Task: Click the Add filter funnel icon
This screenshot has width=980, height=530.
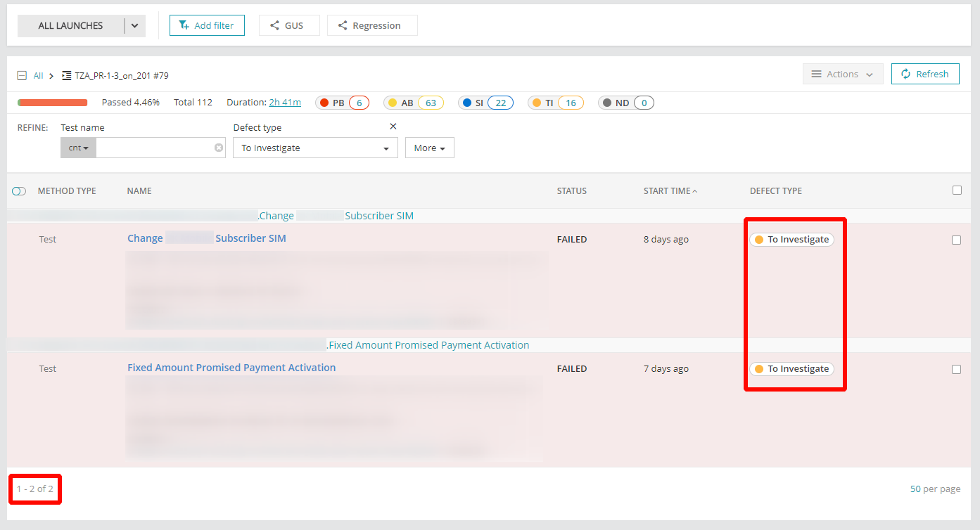Action: [x=184, y=25]
